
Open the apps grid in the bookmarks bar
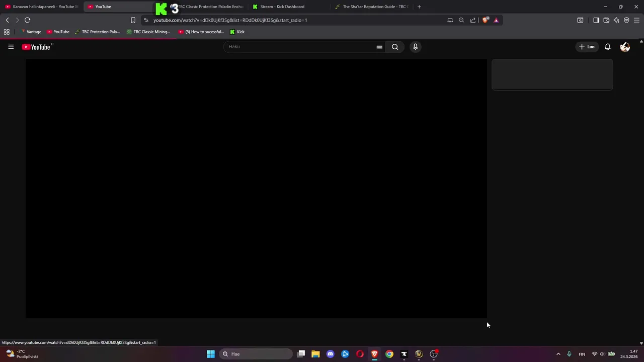tap(7, 32)
